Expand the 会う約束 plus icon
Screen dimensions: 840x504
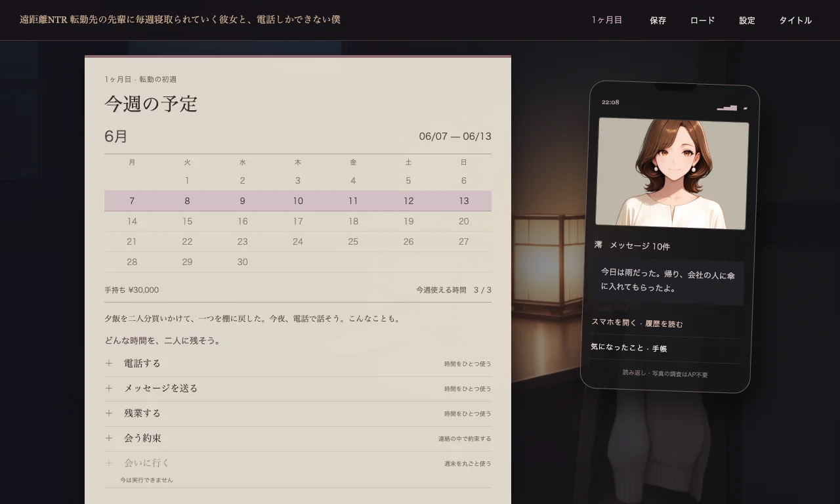click(x=109, y=438)
